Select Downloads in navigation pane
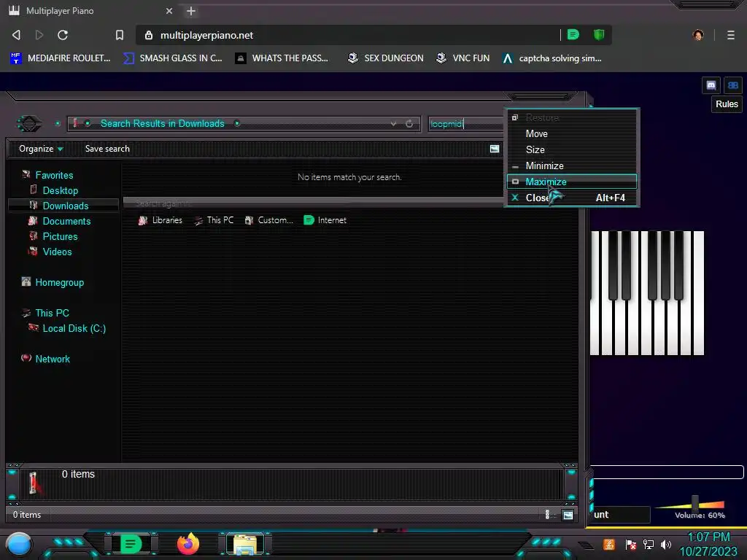Viewport: 747px width, 560px height. pos(65,206)
